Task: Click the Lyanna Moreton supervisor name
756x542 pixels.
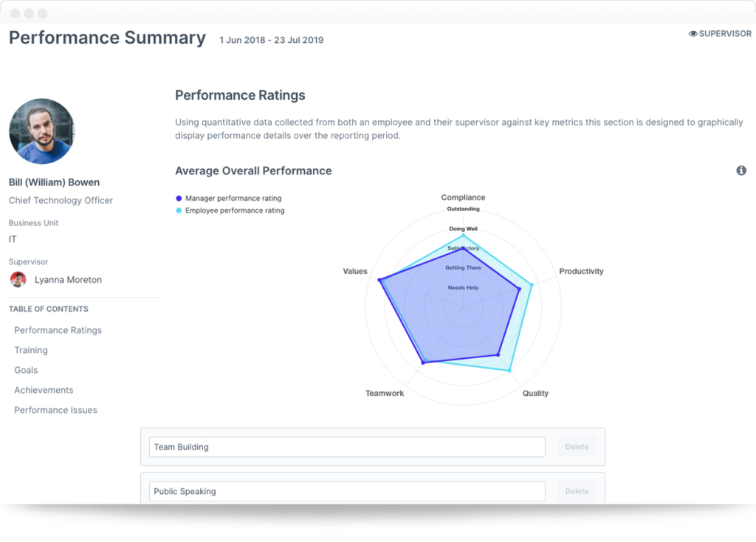Action: pos(68,280)
